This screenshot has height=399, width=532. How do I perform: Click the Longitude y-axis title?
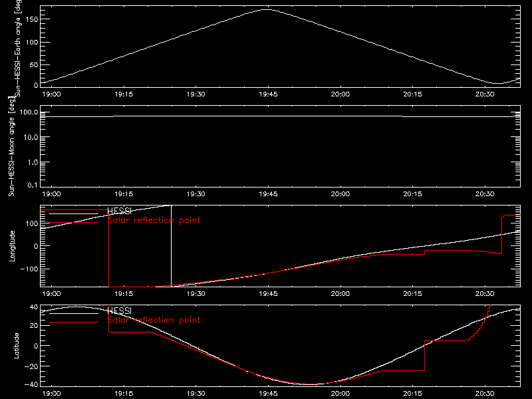click(12, 246)
